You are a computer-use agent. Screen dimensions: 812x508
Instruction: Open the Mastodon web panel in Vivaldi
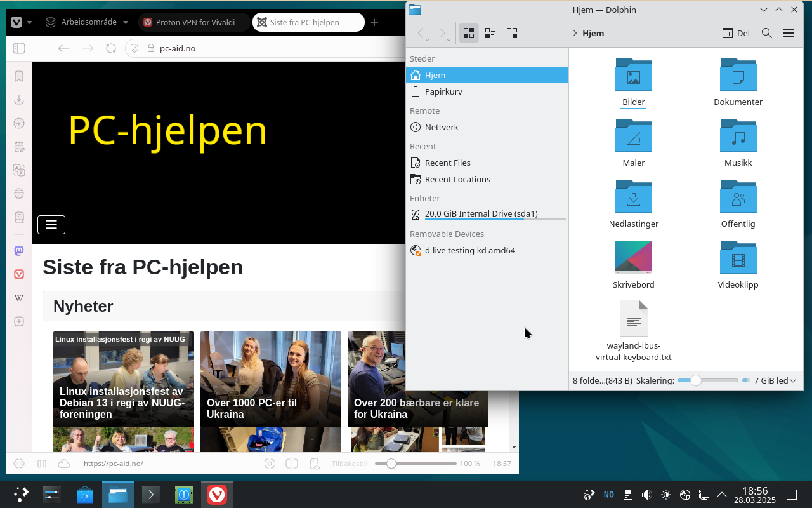tap(19, 251)
